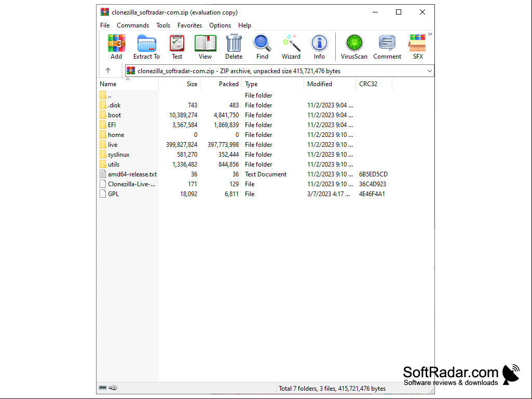Run the Test archive tool
Image resolution: width=532 pixels, height=399 pixels.
click(177, 43)
